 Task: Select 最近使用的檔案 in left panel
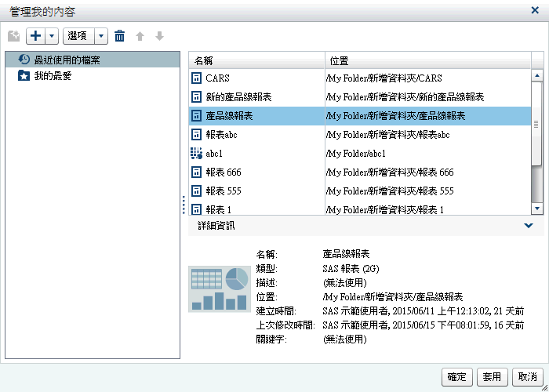click(x=66, y=60)
